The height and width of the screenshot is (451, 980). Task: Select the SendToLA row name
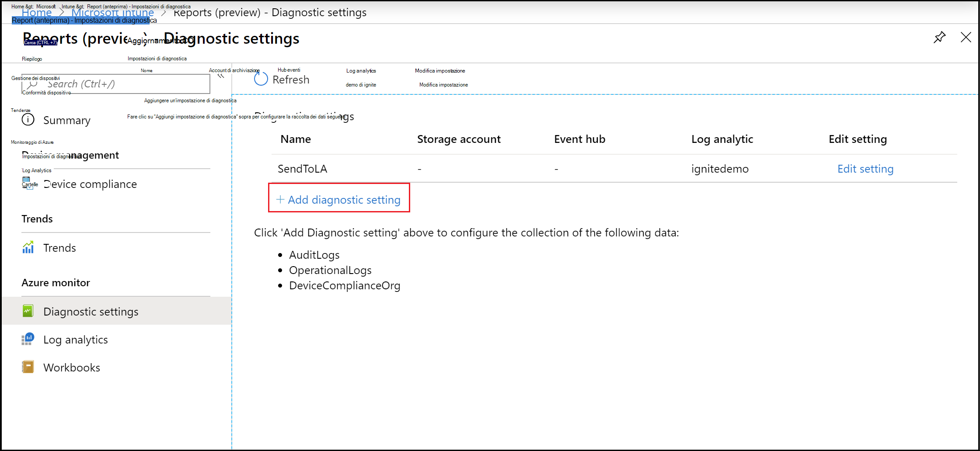302,169
